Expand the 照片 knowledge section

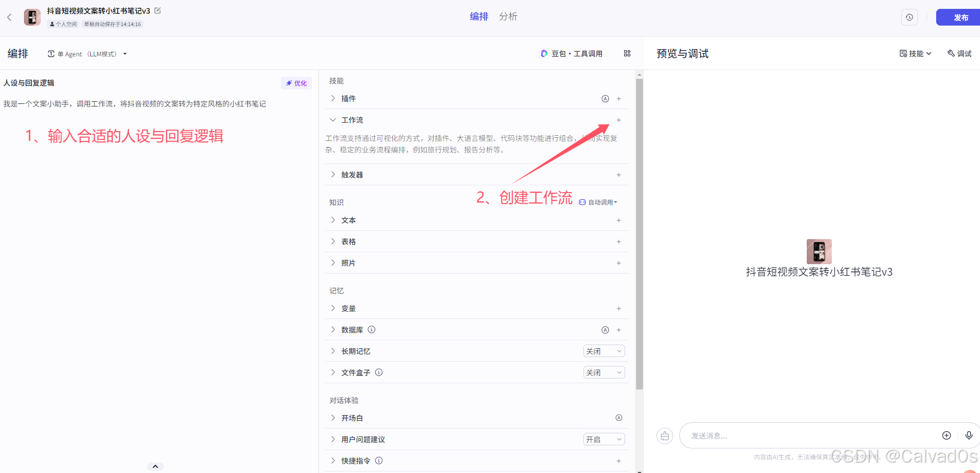click(x=333, y=263)
